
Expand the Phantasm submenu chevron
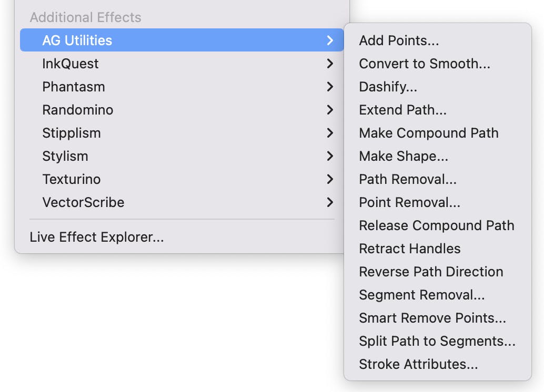point(330,87)
